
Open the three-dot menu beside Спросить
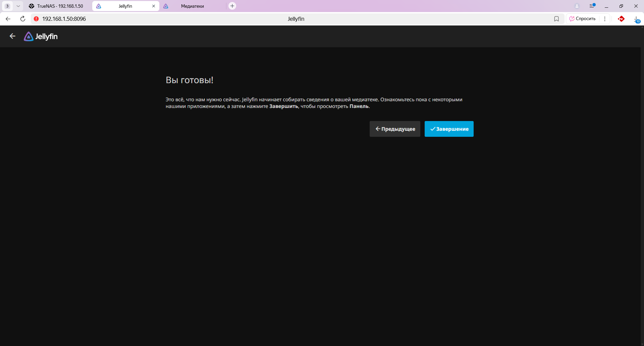[605, 19]
